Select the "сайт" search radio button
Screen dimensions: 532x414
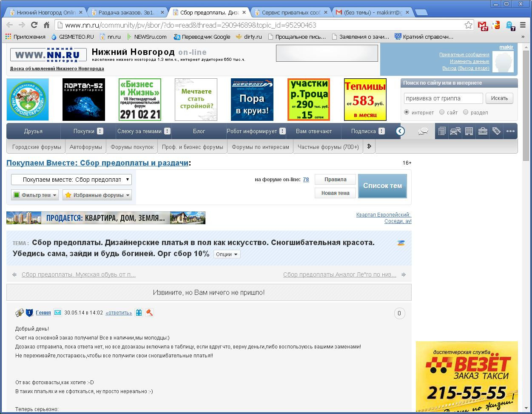442,112
